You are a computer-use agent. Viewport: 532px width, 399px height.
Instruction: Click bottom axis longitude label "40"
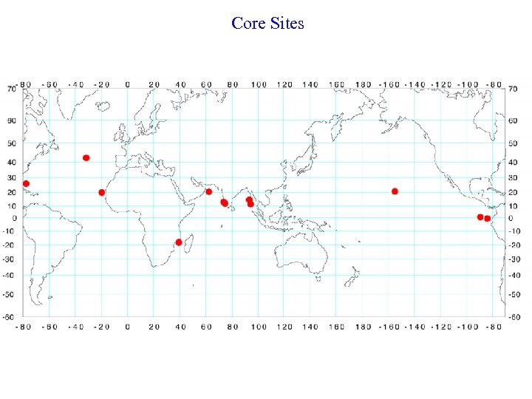[x=180, y=327]
